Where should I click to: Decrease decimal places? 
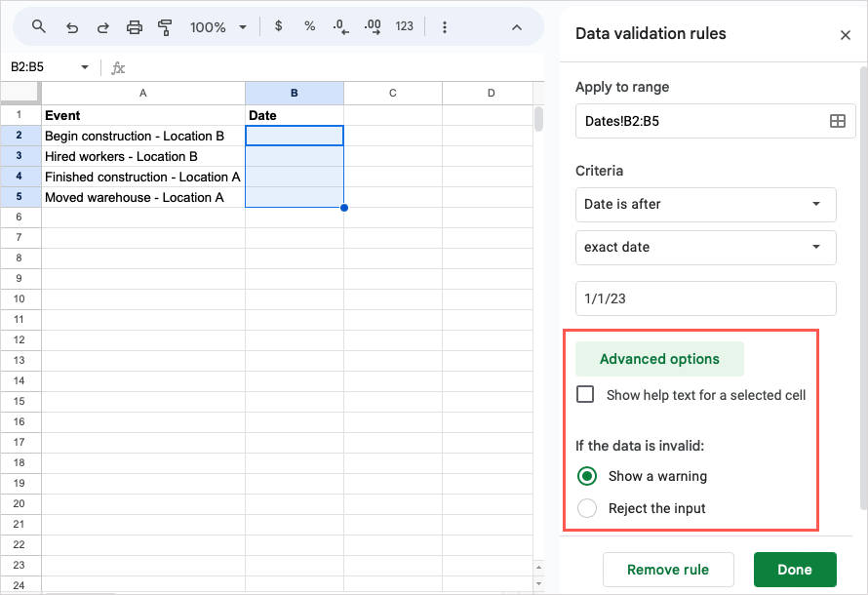pos(339,26)
